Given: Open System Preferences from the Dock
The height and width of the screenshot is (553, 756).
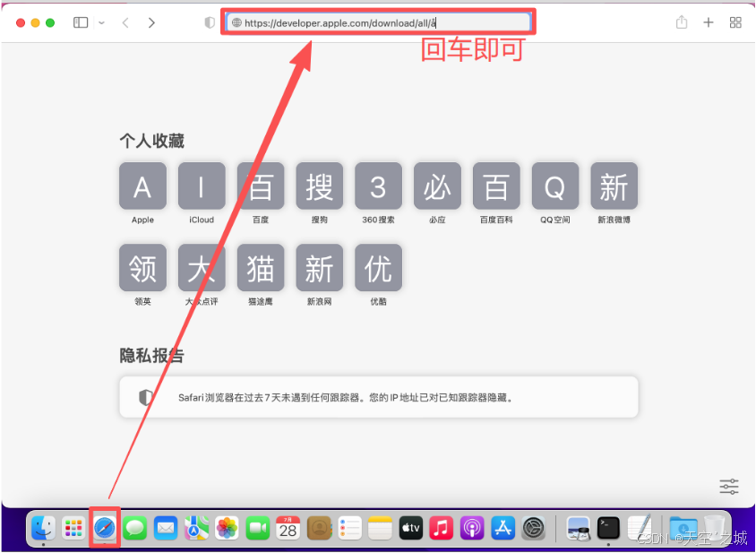Looking at the screenshot, I should (x=534, y=528).
